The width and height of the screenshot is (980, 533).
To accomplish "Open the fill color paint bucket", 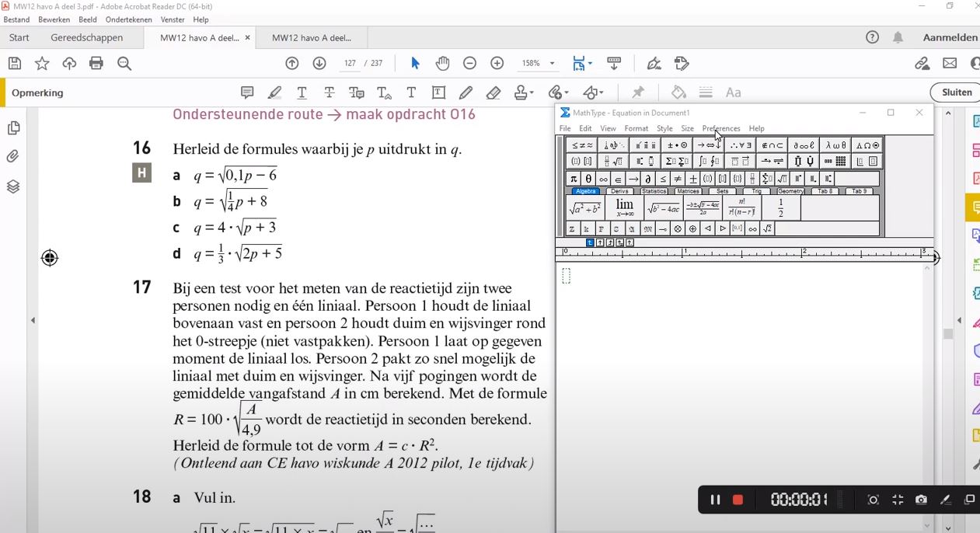I will point(678,92).
